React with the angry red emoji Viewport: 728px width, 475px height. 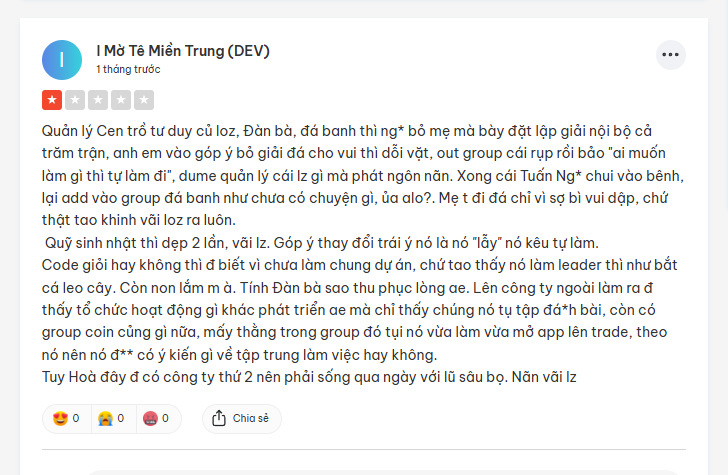click(x=150, y=419)
